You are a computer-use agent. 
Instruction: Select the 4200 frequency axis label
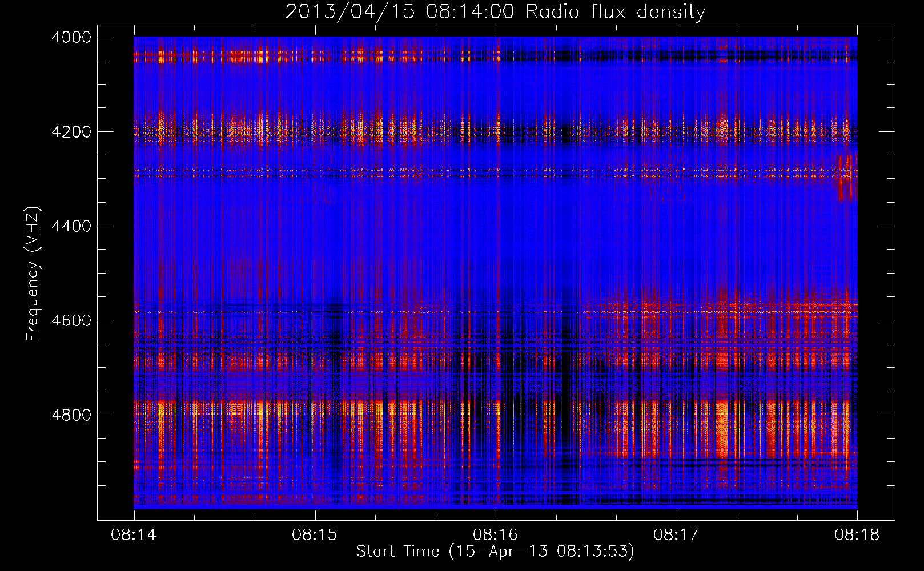[x=71, y=131]
